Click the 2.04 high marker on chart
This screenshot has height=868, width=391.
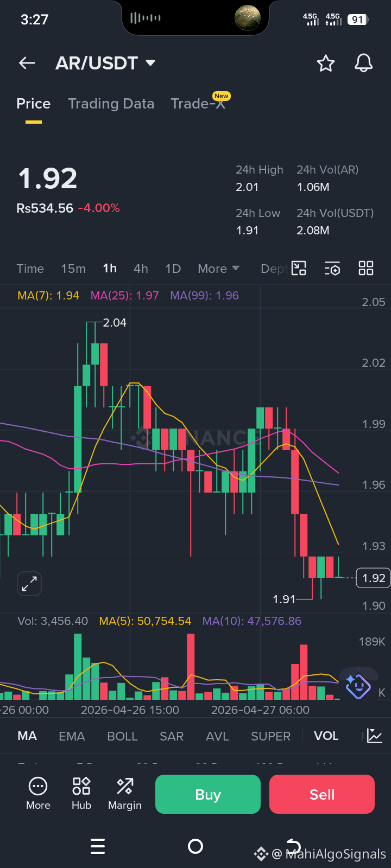click(x=115, y=323)
